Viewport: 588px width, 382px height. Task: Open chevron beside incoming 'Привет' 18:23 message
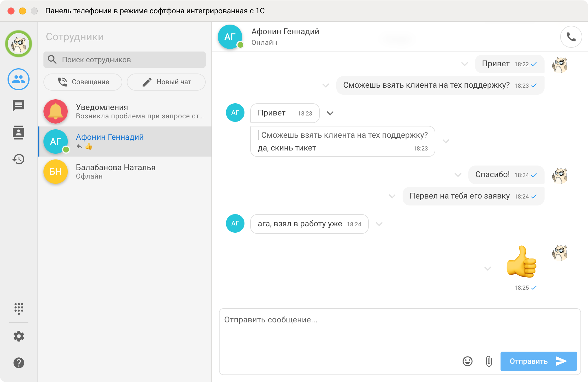click(x=330, y=113)
